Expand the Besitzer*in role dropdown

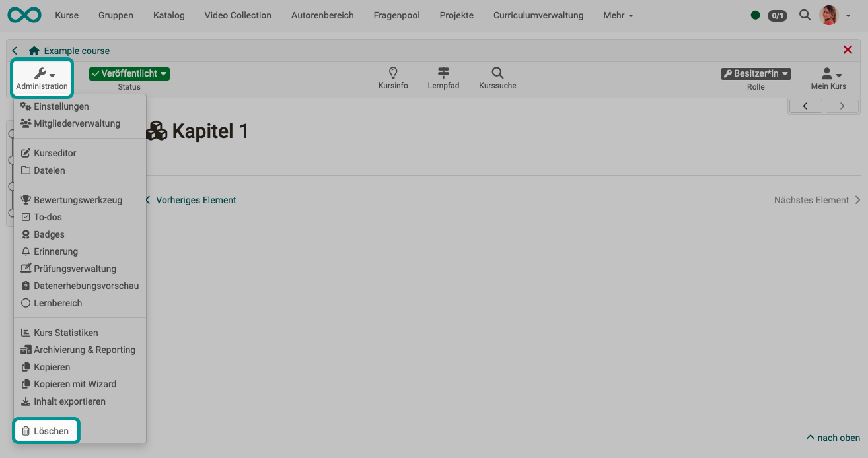point(756,74)
